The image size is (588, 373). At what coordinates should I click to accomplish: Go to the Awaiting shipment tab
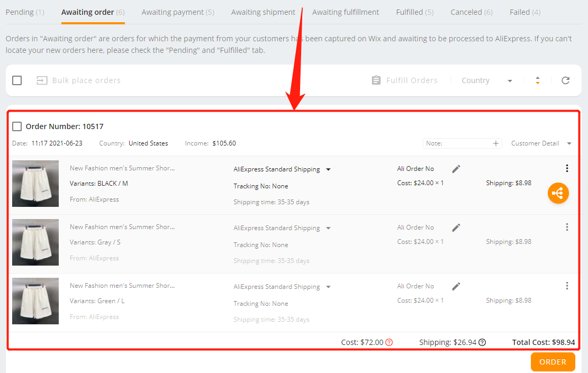263,12
